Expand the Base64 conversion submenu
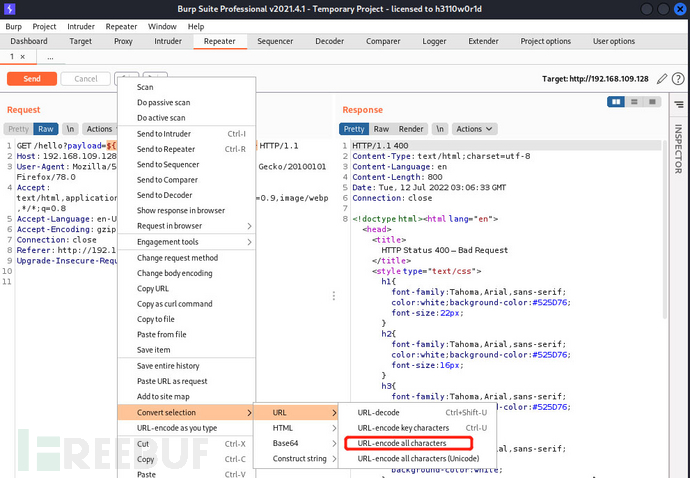 tap(295, 443)
